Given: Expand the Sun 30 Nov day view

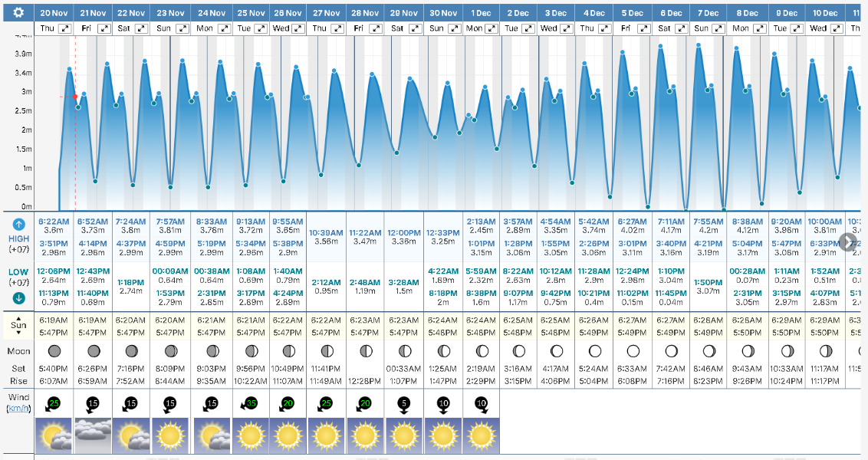Looking at the screenshot, I should [454, 28].
